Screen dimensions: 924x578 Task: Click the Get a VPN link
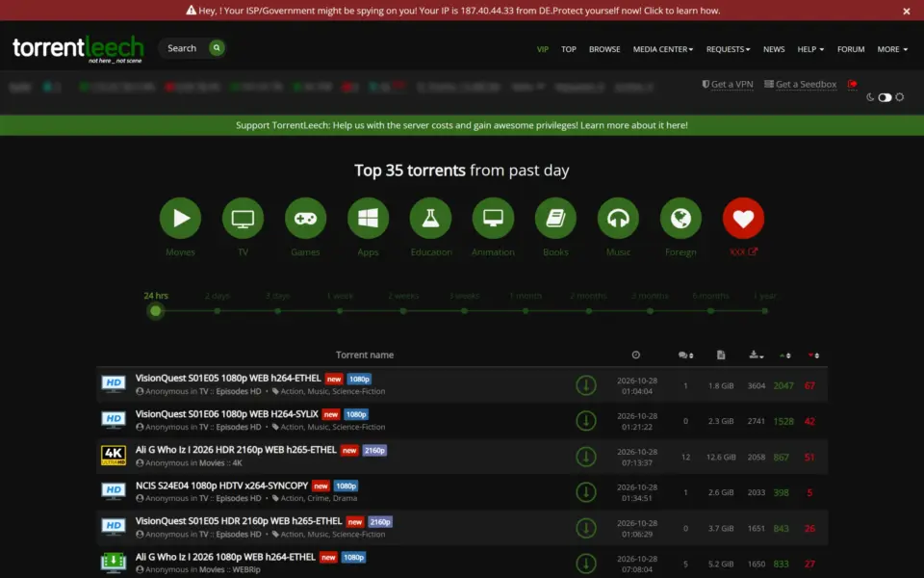(728, 85)
